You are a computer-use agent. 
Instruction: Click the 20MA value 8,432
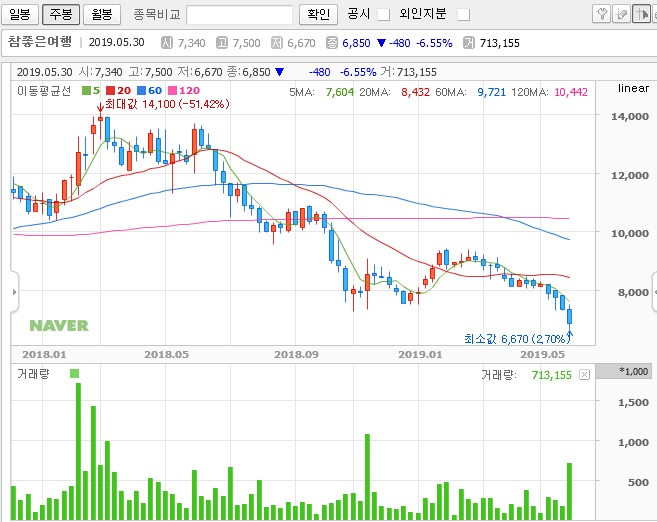[415, 92]
